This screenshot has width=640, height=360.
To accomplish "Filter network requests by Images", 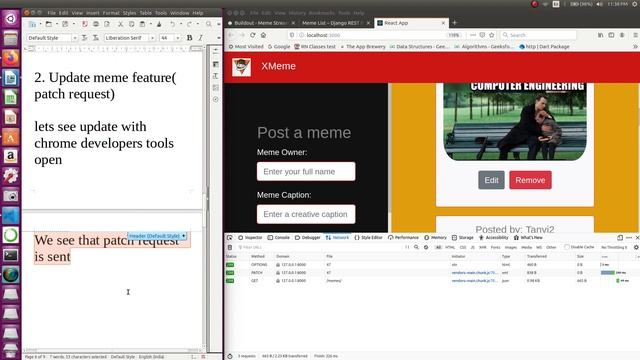I will [x=511, y=247].
